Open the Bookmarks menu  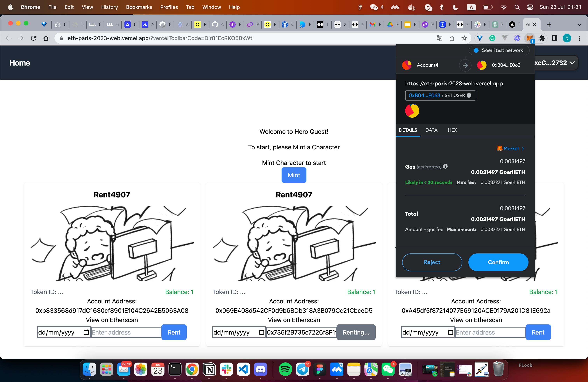click(x=139, y=7)
